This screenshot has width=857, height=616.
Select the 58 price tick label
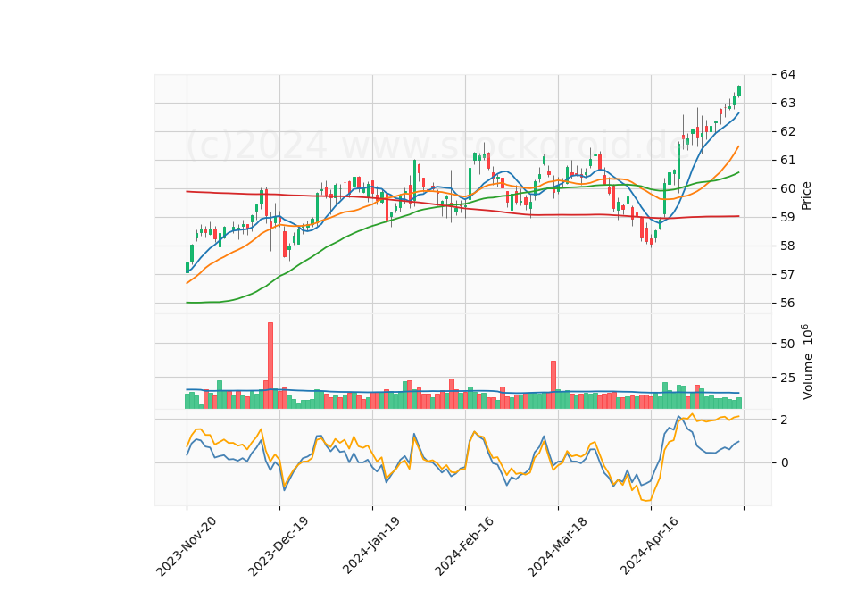point(787,246)
